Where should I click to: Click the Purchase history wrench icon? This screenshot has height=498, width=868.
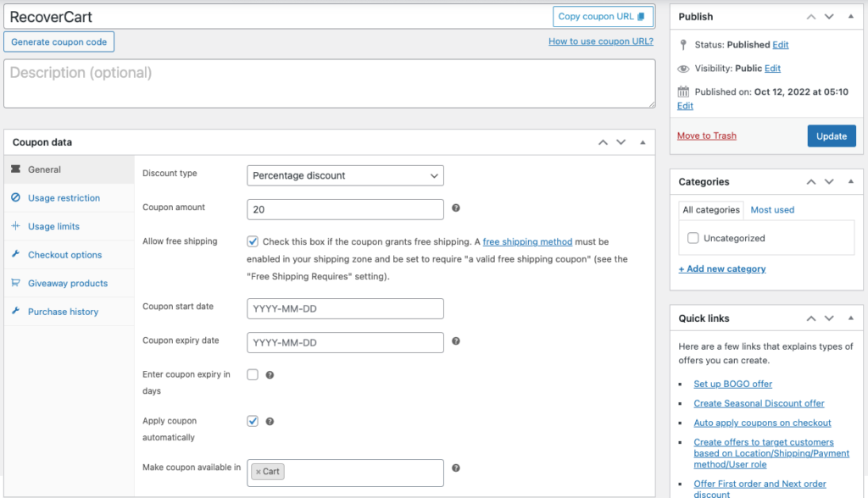[15, 311]
